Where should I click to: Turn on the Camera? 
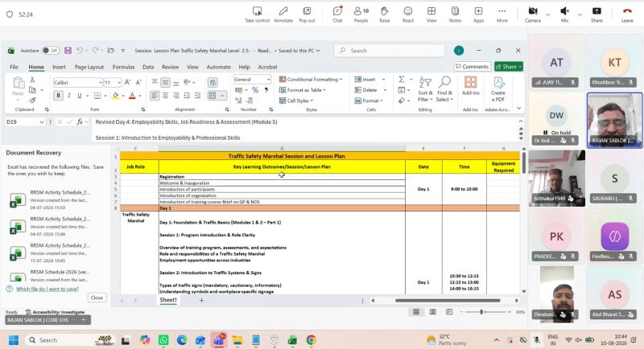click(533, 14)
